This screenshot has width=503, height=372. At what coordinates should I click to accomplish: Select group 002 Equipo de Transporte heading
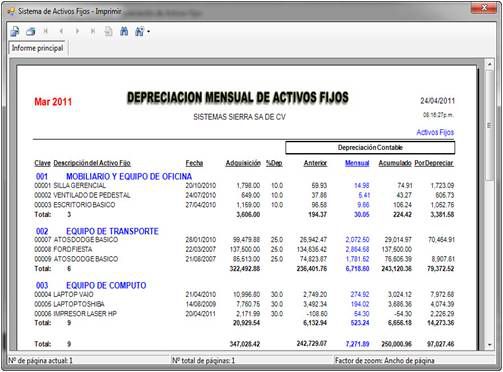tap(97, 231)
